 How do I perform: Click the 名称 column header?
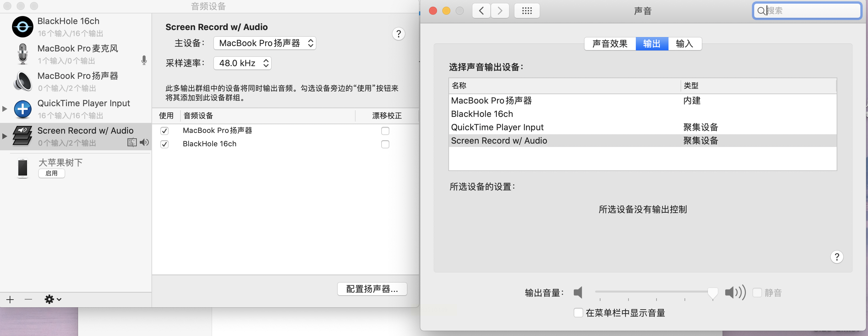click(x=565, y=86)
